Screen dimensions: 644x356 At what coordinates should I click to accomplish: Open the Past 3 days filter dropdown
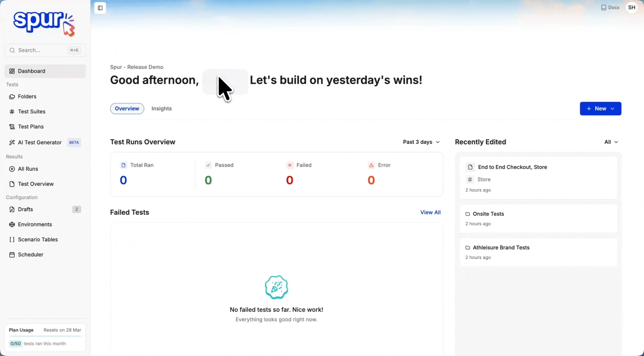tap(421, 142)
